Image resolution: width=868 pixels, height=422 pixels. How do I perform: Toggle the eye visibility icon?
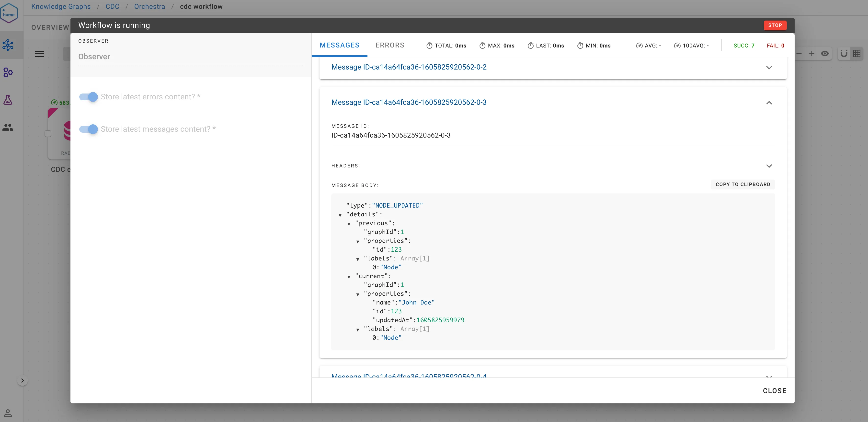point(825,54)
